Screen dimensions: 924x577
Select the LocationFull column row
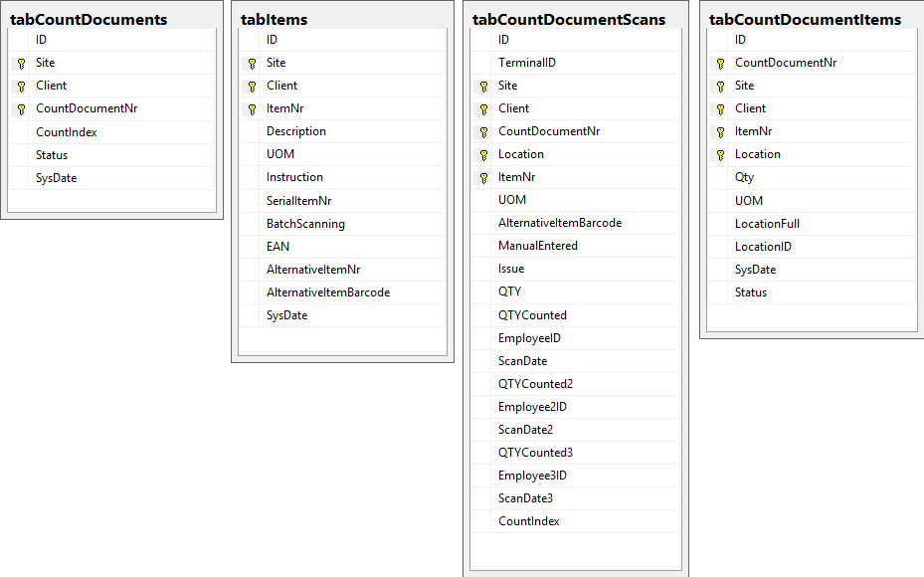(767, 224)
